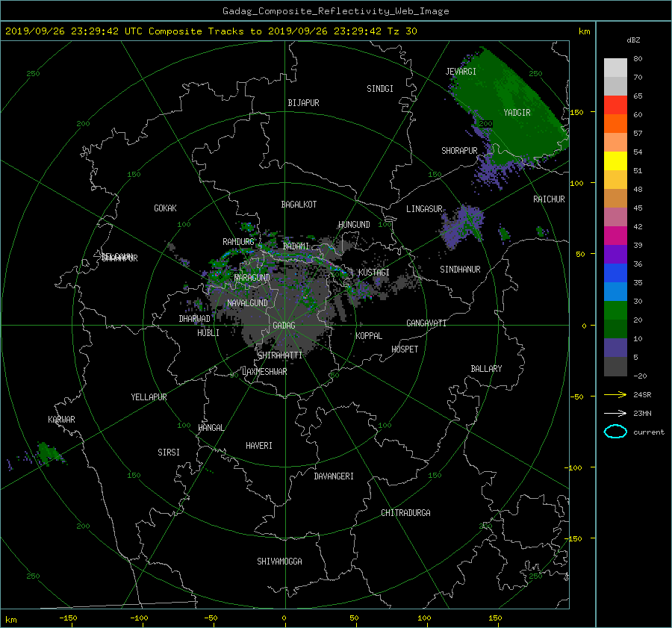Click the image title 'Gadag_Composite_Reflectivity_Web_Image'

point(335,11)
